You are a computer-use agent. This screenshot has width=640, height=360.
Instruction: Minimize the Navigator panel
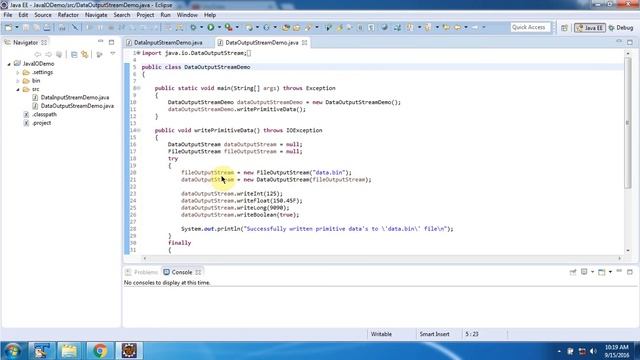[100, 42]
